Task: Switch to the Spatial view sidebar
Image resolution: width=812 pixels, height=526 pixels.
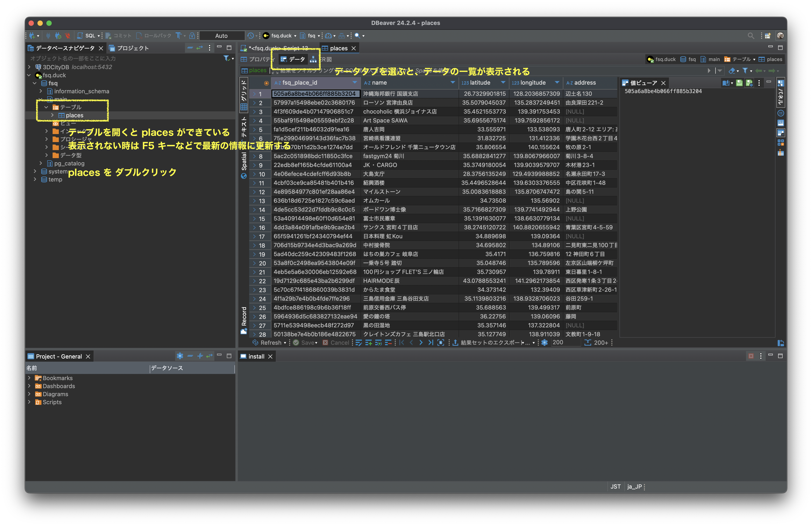Action: [244, 165]
